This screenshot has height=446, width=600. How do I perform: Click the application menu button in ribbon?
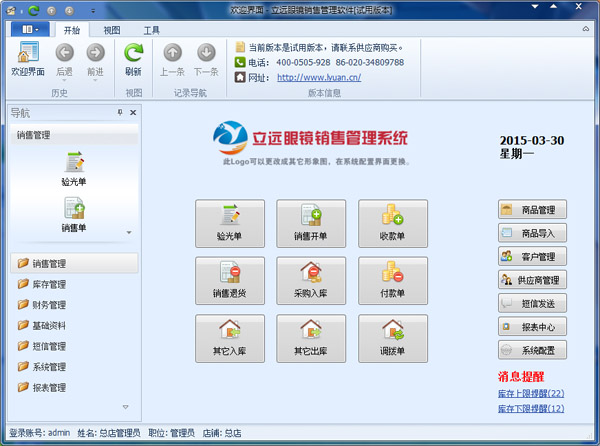(x=30, y=29)
